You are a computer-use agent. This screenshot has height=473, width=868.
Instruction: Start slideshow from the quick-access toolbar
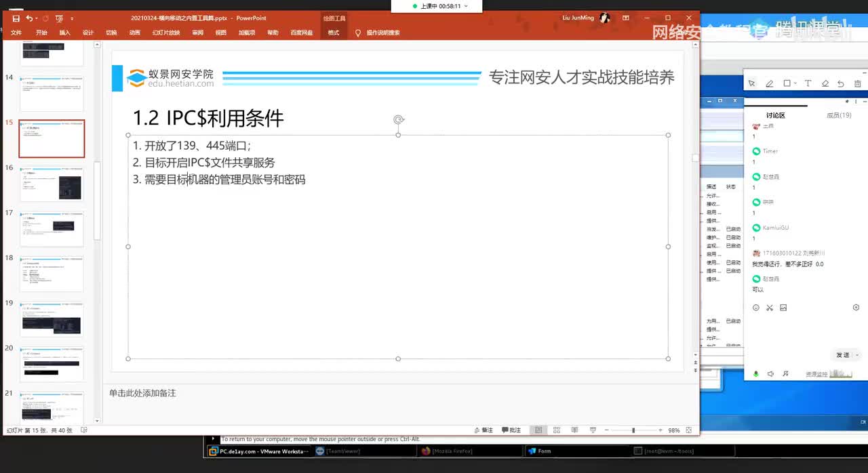coord(59,18)
